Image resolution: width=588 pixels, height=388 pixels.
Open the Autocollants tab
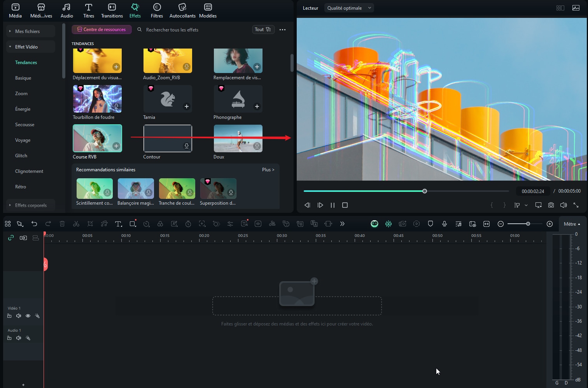click(182, 10)
